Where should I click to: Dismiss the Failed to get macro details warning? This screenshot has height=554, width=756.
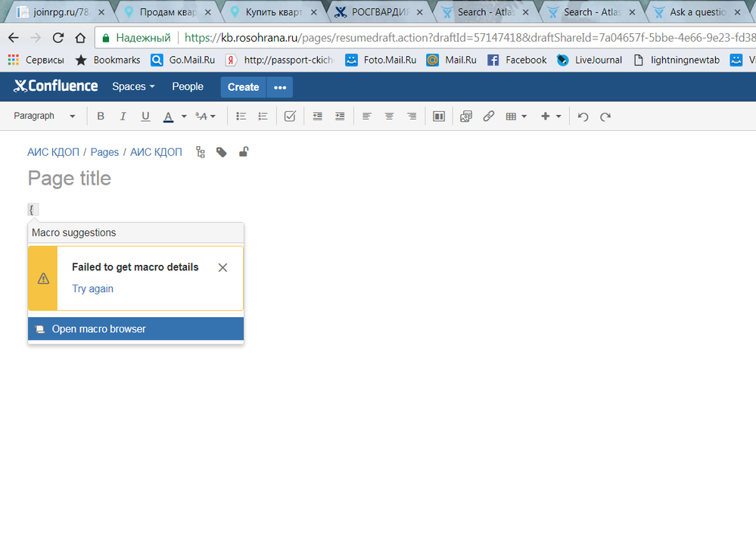point(222,268)
